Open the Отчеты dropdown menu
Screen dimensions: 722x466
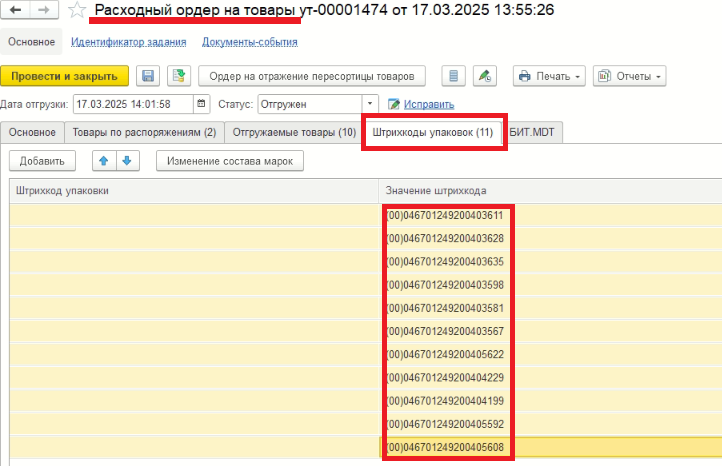[629, 76]
